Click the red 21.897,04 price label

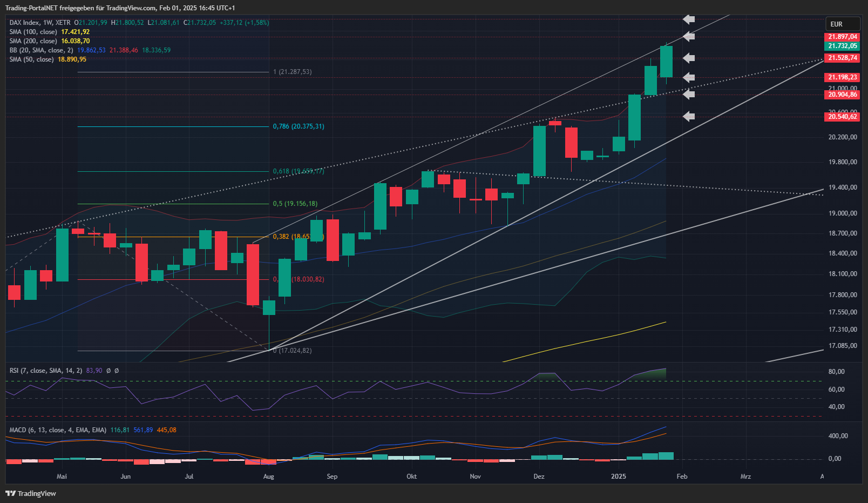click(x=842, y=37)
